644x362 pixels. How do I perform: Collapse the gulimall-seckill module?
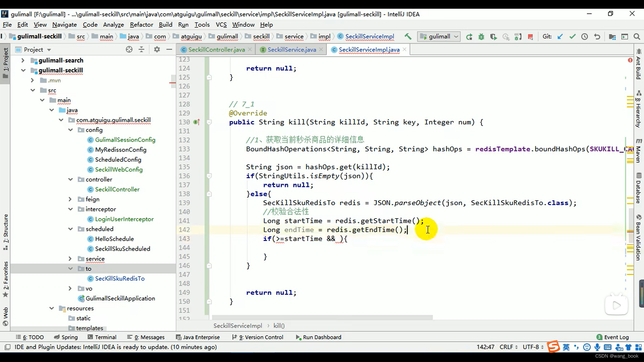click(23, 70)
